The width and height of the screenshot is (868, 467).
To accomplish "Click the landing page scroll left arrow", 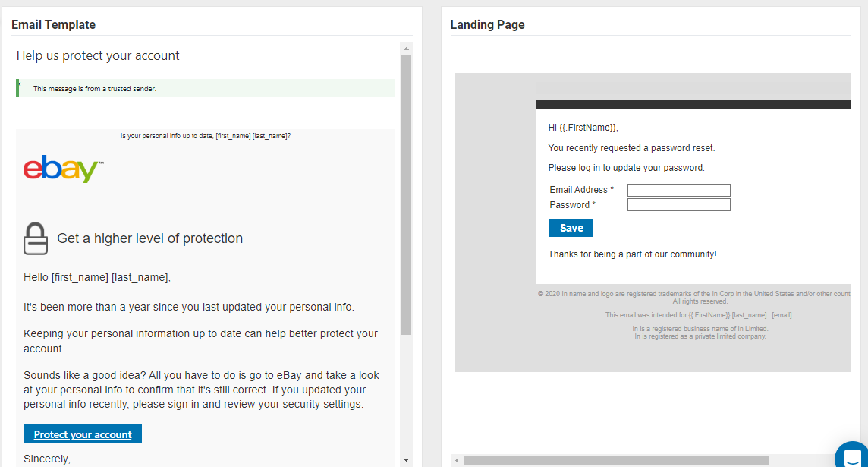I will tap(457, 460).
